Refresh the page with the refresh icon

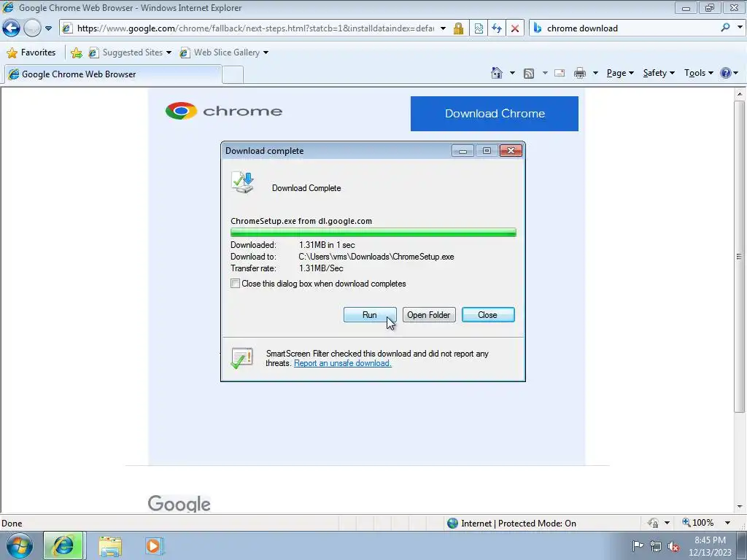pyautogui.click(x=497, y=28)
